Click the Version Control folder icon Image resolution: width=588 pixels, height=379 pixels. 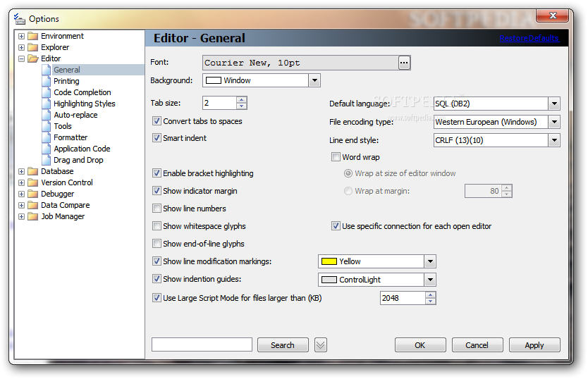[x=33, y=182]
